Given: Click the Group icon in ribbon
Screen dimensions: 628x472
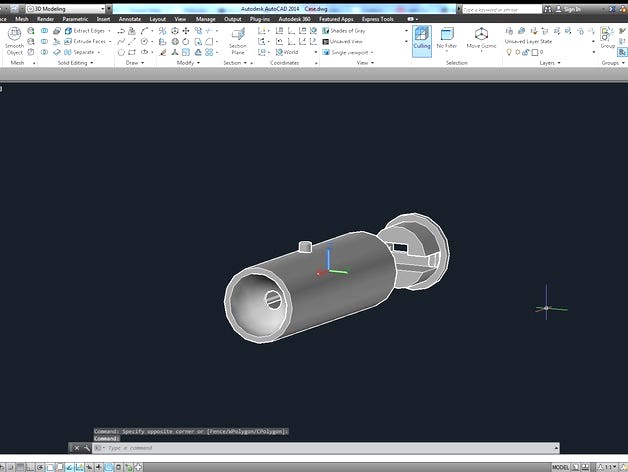Looking at the screenshot, I should pos(608,38).
